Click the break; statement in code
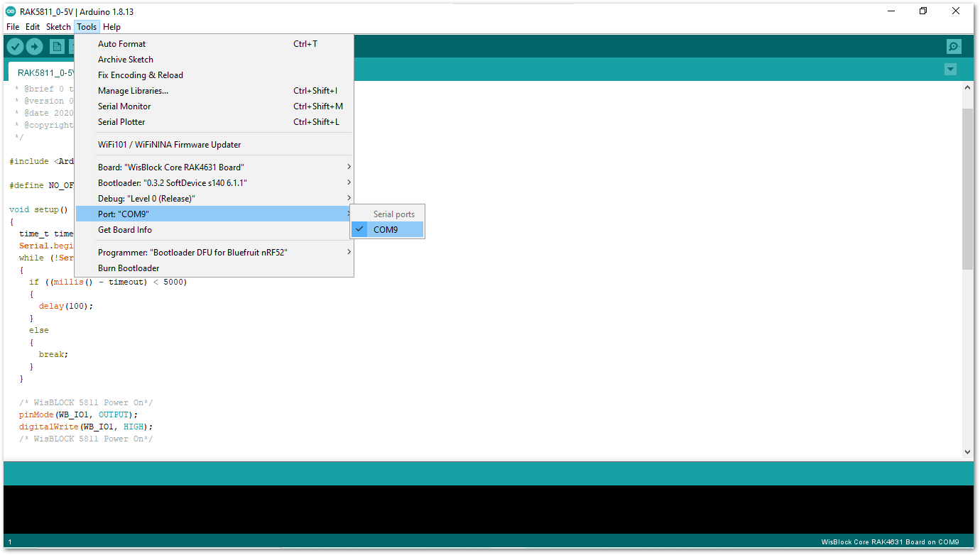This screenshot has height=555, width=980. (53, 354)
